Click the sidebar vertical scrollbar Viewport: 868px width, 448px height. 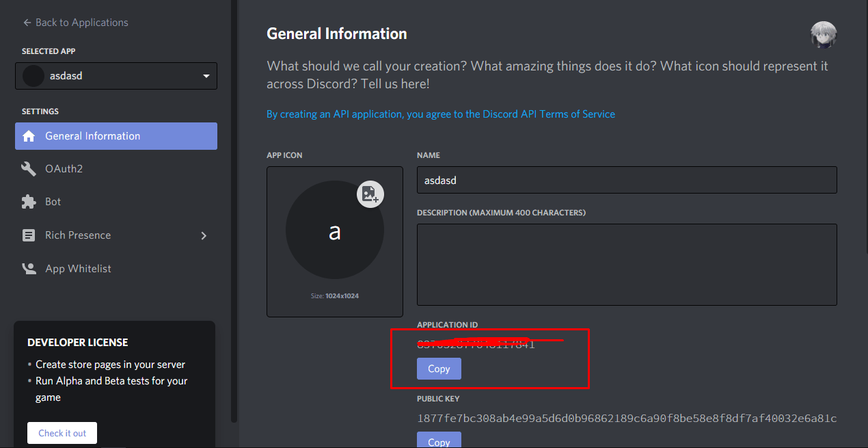pos(234,212)
